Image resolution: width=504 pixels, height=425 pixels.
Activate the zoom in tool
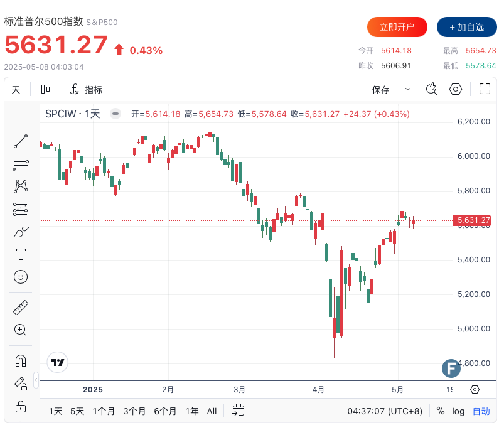[21, 330]
